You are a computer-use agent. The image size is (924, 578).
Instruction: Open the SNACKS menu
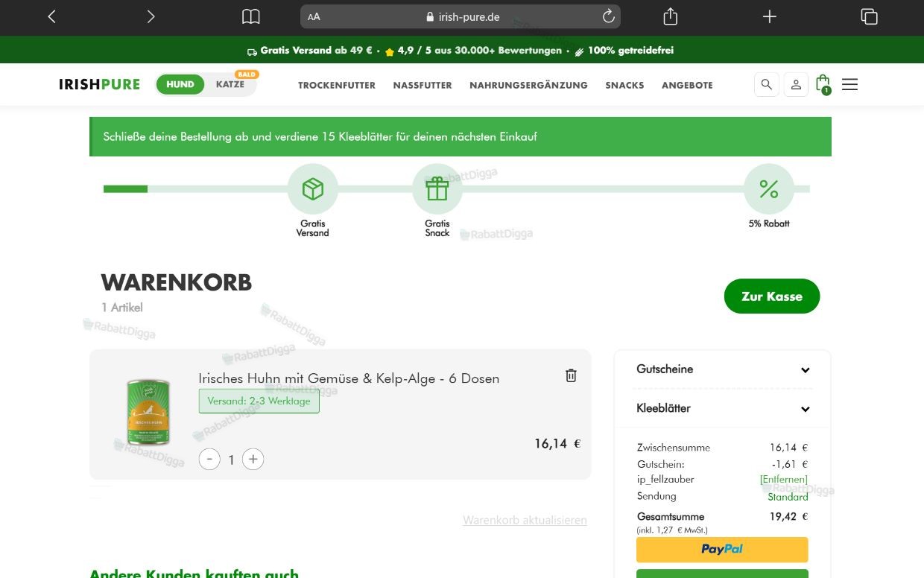[624, 86]
